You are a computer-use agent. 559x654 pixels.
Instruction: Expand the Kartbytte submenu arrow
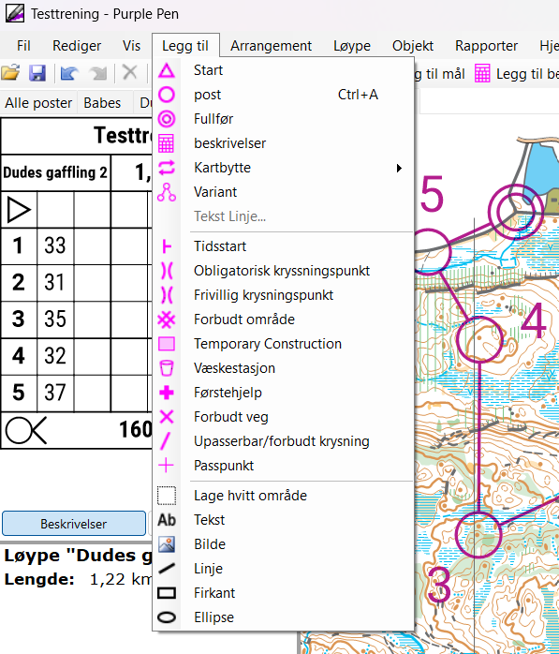399,168
